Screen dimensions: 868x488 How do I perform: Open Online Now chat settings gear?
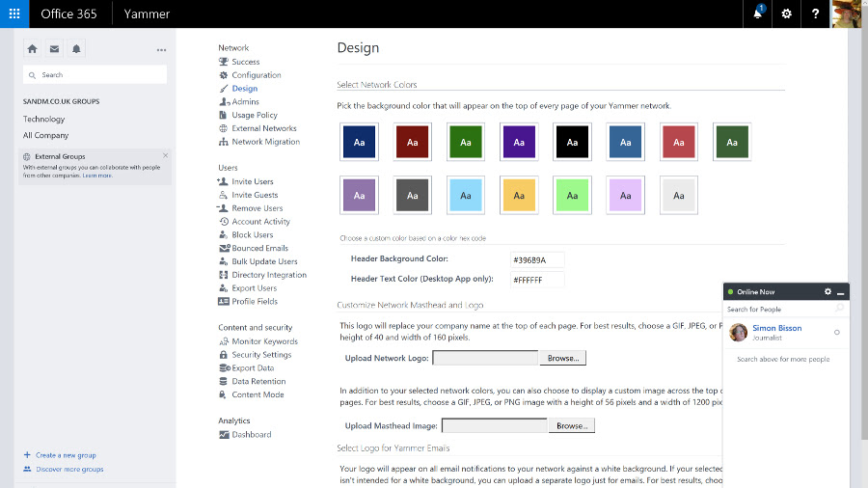tap(827, 291)
